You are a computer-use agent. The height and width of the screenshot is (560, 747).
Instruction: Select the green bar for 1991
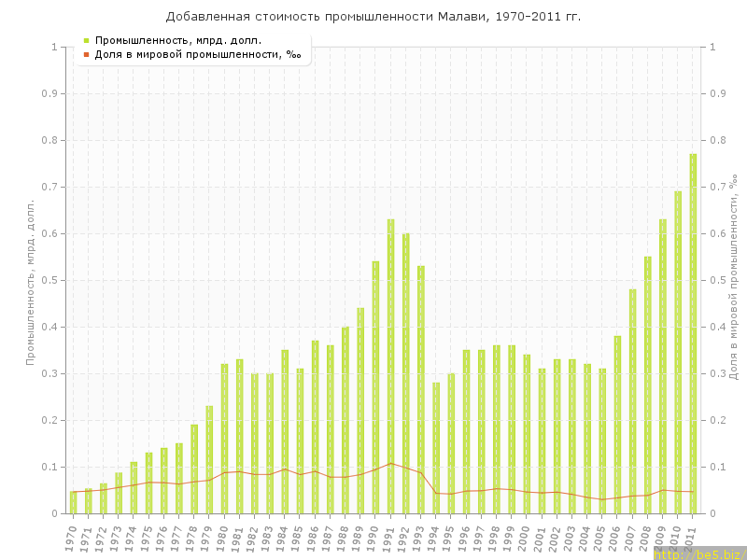(390, 366)
